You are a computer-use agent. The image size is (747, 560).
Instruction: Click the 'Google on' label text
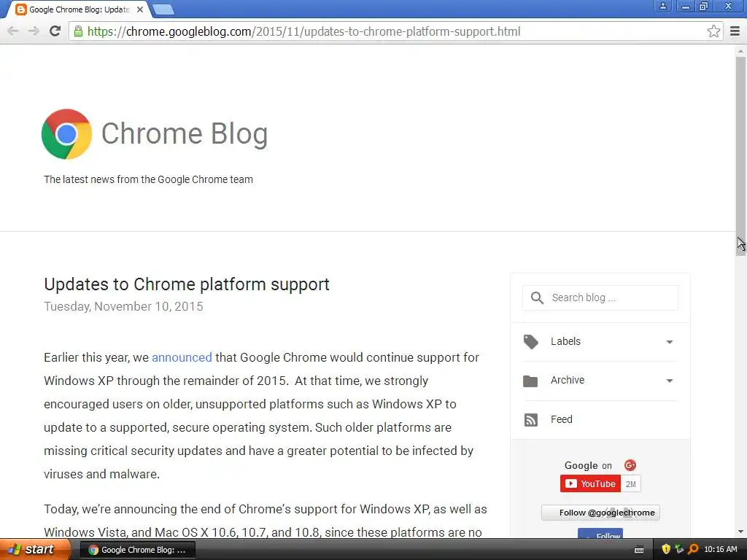click(588, 465)
